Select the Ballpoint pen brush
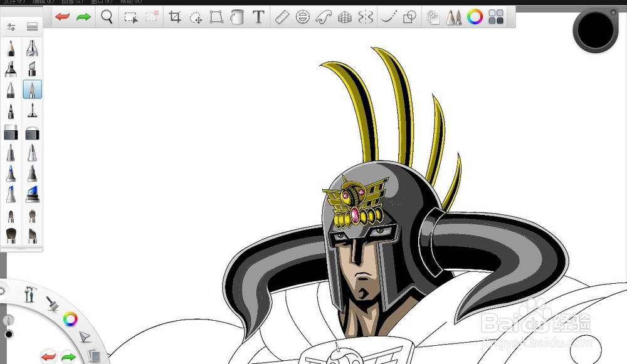Screen dimensions: 627x364 [11, 90]
